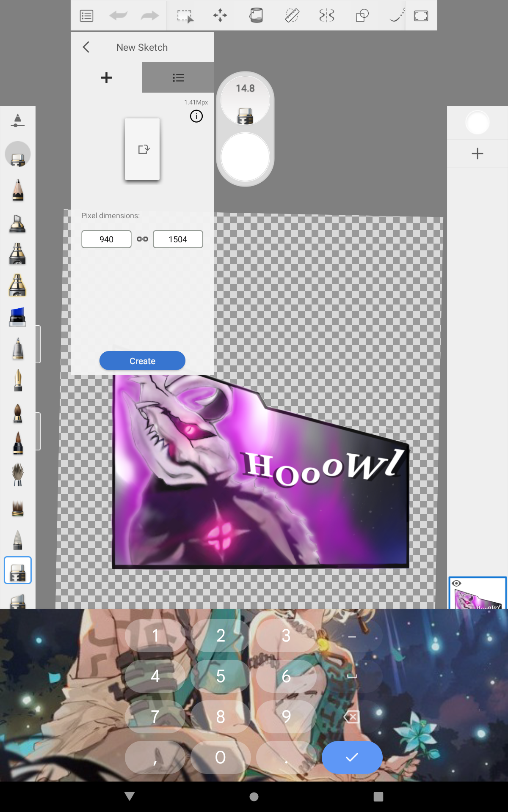Toggle layer visibility eye icon
This screenshot has width=508, height=812.
click(x=456, y=583)
